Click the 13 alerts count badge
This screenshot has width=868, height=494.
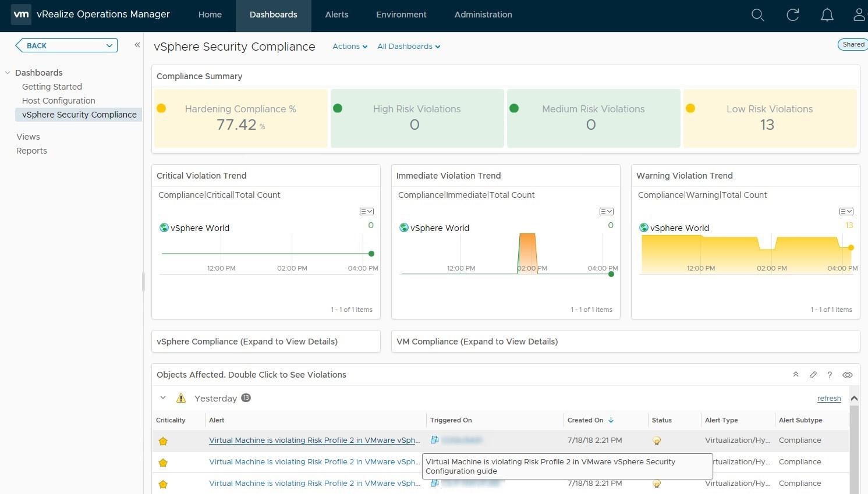246,398
